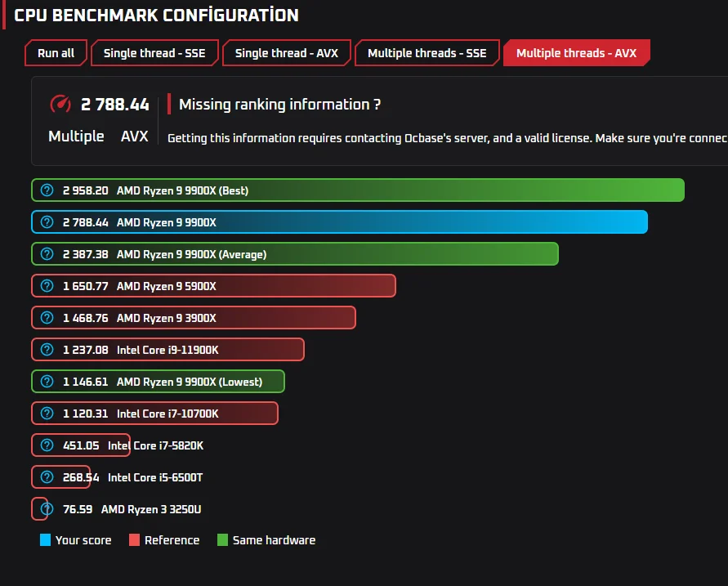
Task: Select the Single thread - AVX tab
Action: click(287, 53)
